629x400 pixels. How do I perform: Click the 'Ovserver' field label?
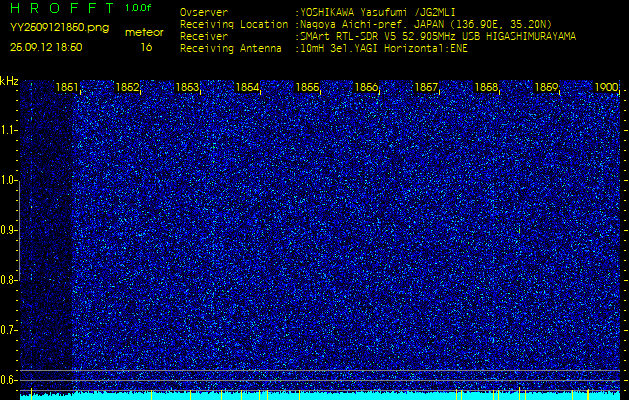click(x=204, y=12)
